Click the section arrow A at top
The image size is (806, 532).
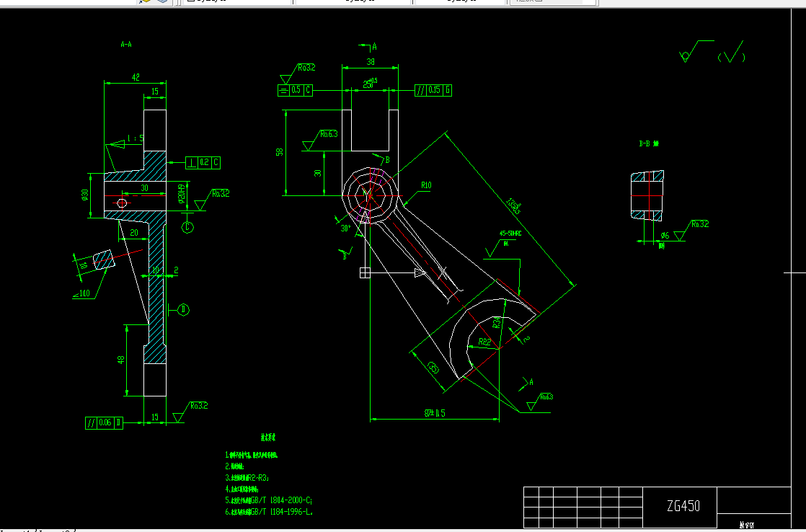tap(368, 47)
